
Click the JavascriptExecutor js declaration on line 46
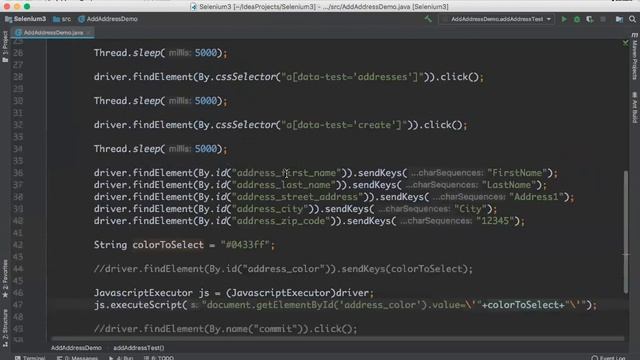233,293
